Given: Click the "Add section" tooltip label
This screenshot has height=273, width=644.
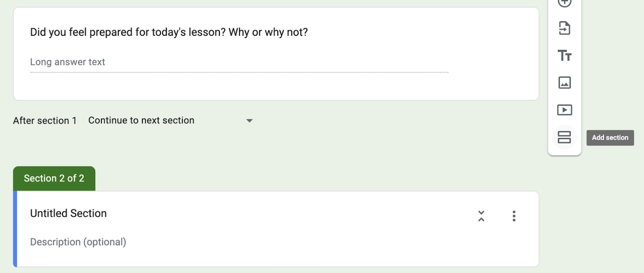Looking at the screenshot, I should click(609, 138).
